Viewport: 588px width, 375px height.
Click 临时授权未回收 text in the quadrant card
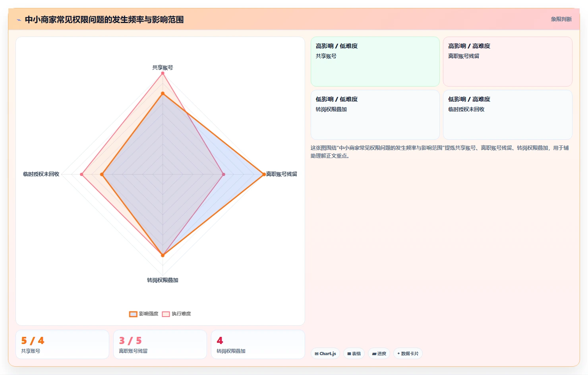tap(466, 109)
